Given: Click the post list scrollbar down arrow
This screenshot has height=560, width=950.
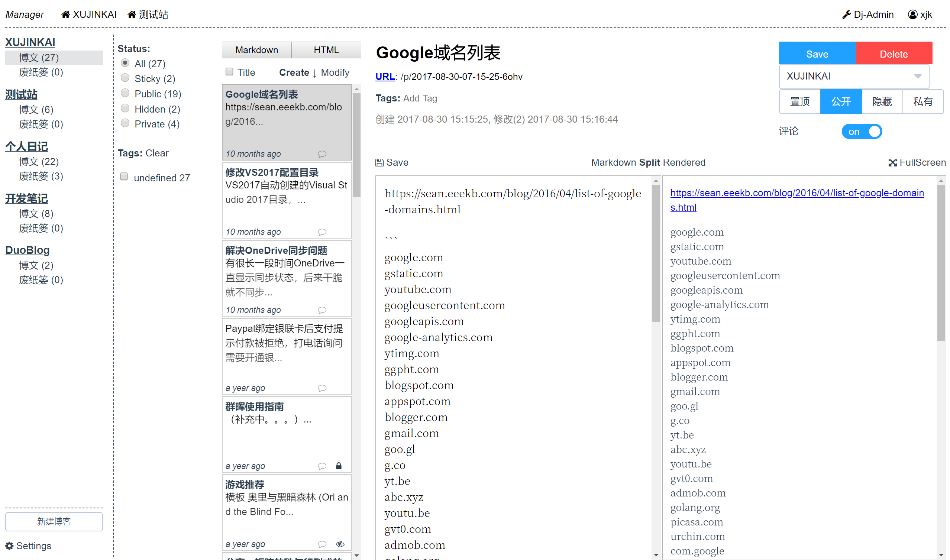Looking at the screenshot, I should [x=356, y=556].
